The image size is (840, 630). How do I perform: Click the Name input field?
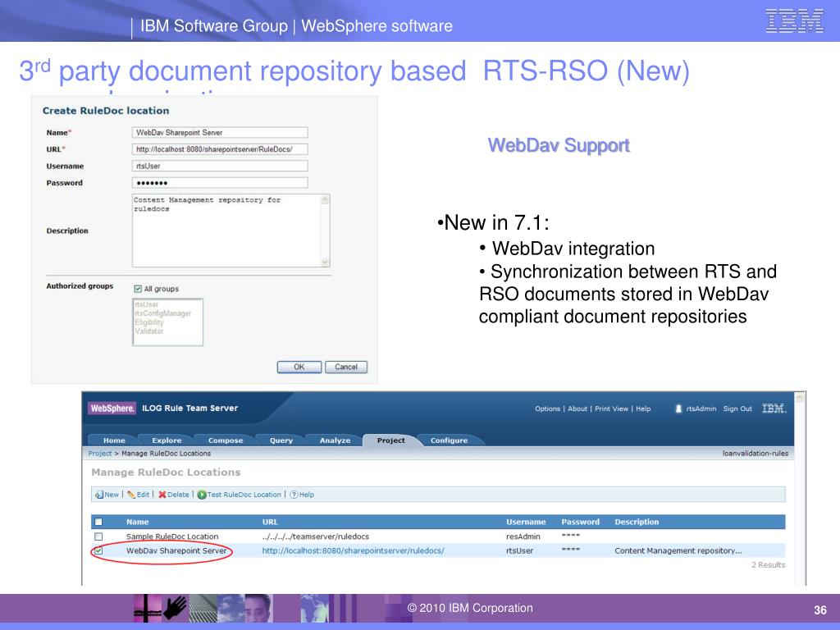pyautogui.click(x=220, y=132)
